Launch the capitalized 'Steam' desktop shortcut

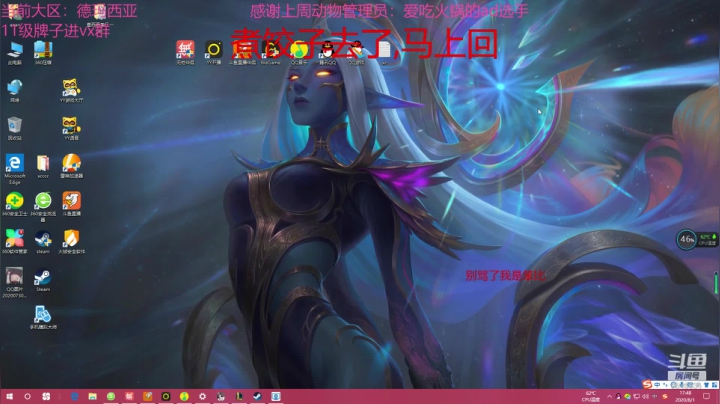43,280
